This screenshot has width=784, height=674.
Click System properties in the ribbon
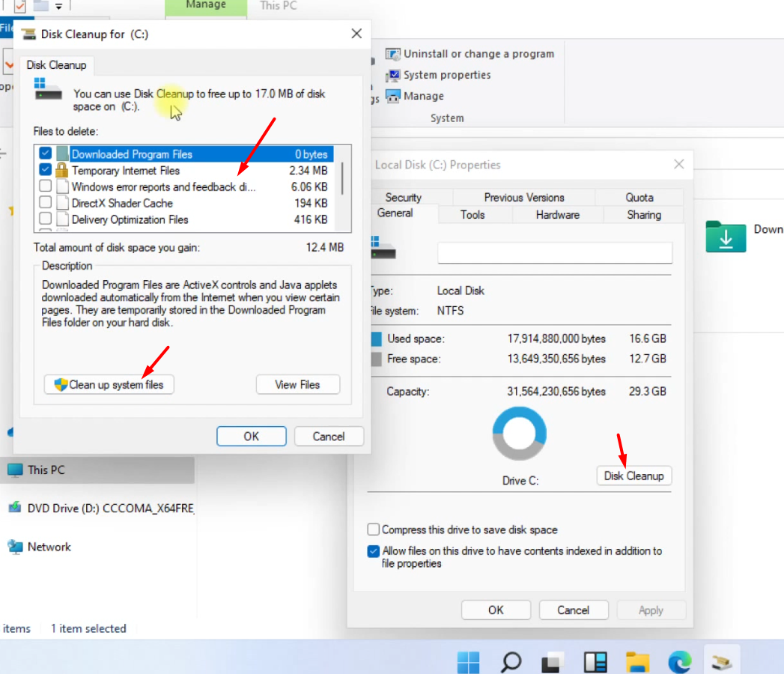[438, 75]
